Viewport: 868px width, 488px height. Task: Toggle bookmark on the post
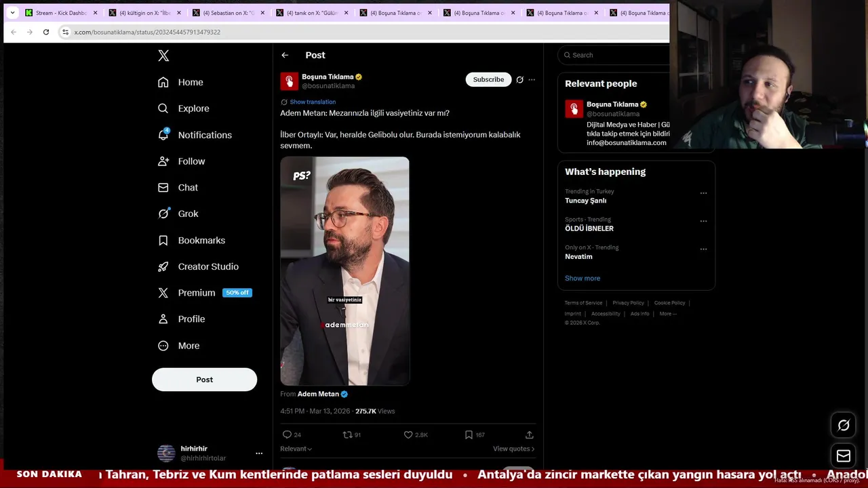tap(469, 434)
